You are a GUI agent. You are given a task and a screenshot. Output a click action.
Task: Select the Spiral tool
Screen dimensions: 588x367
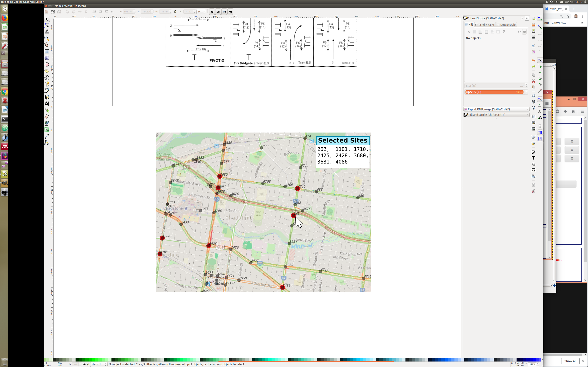click(47, 77)
